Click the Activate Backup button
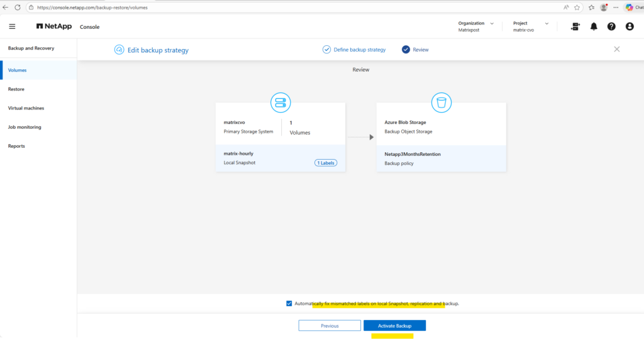 (x=394, y=325)
